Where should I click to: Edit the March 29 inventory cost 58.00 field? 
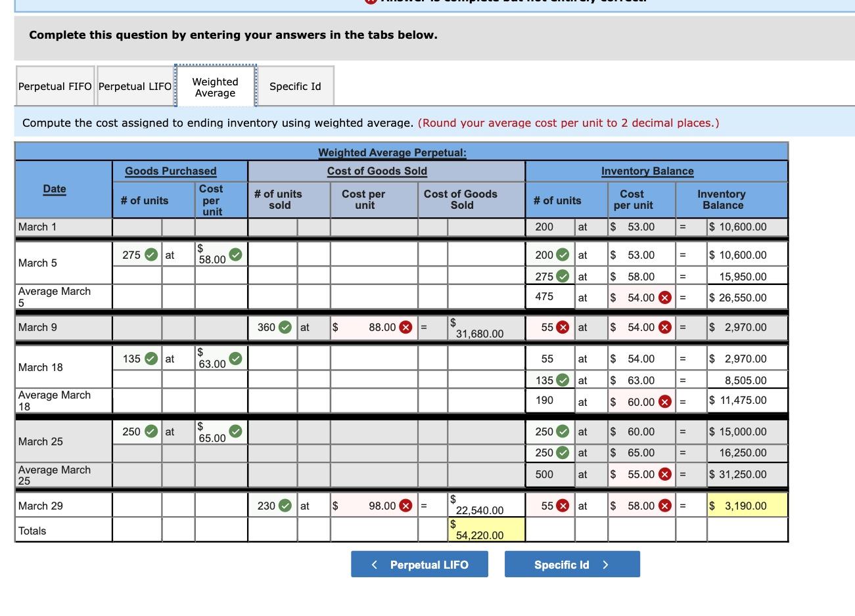click(641, 506)
